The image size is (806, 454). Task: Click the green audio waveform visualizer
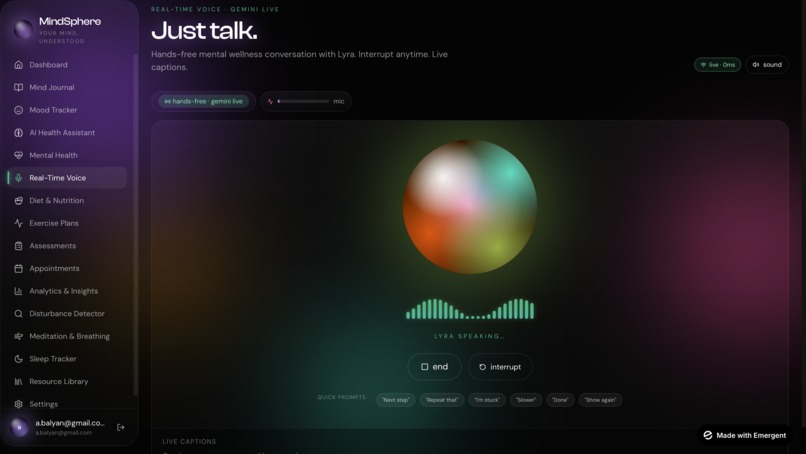point(470,309)
